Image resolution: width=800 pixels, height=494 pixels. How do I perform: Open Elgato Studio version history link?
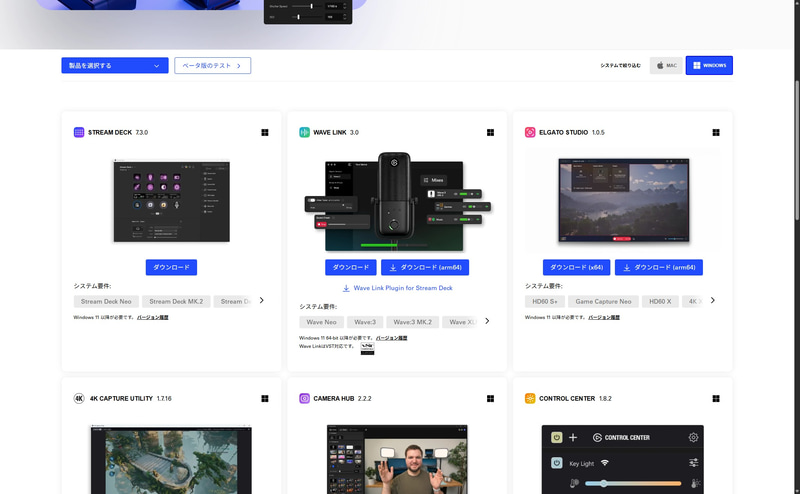(604, 317)
